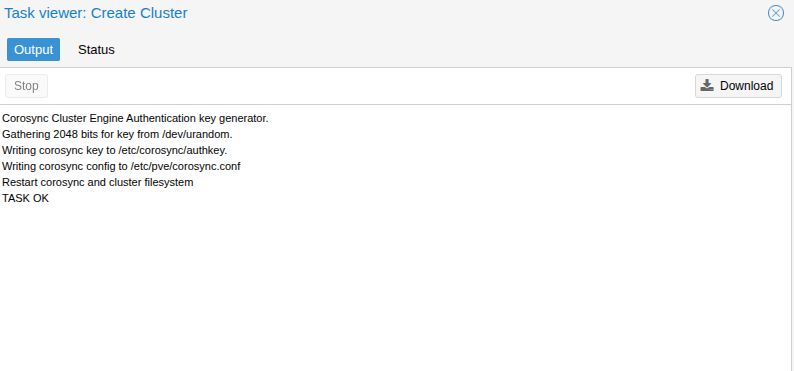Click the word generator in the first log line

point(244,118)
